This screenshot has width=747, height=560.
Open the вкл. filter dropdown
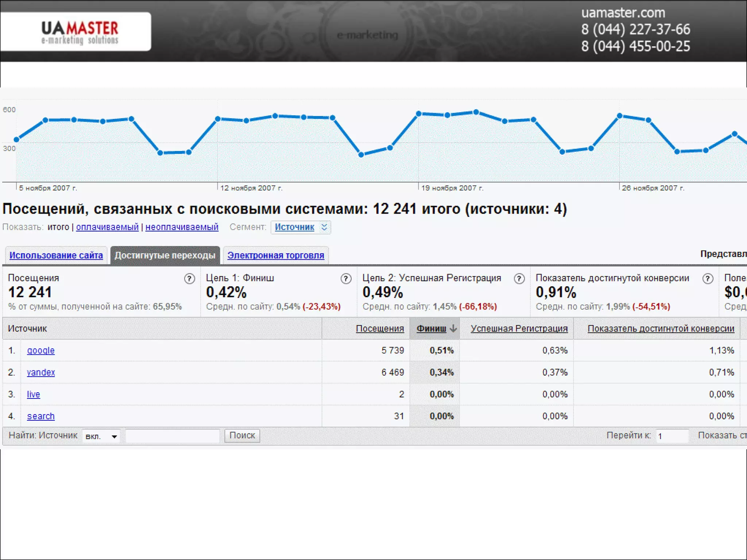pyautogui.click(x=101, y=436)
